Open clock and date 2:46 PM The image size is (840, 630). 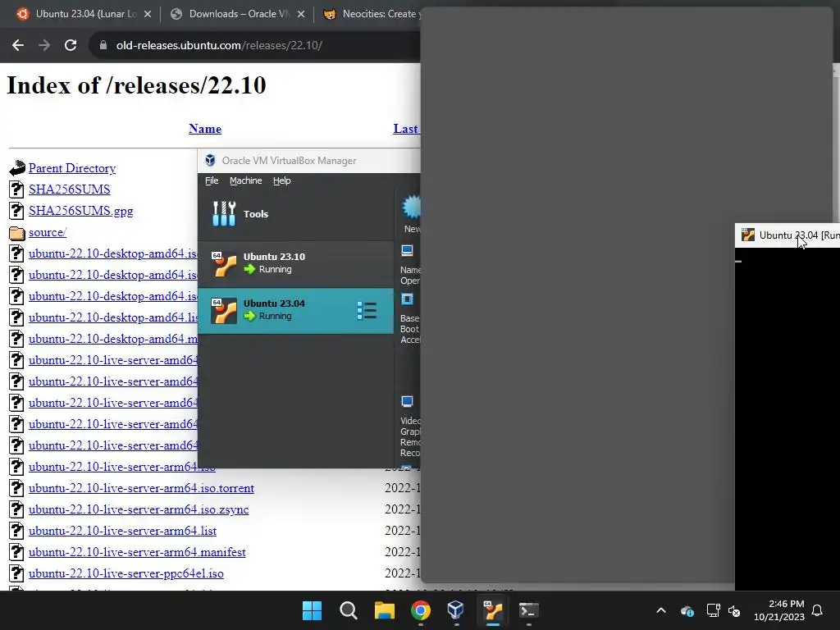point(779,610)
